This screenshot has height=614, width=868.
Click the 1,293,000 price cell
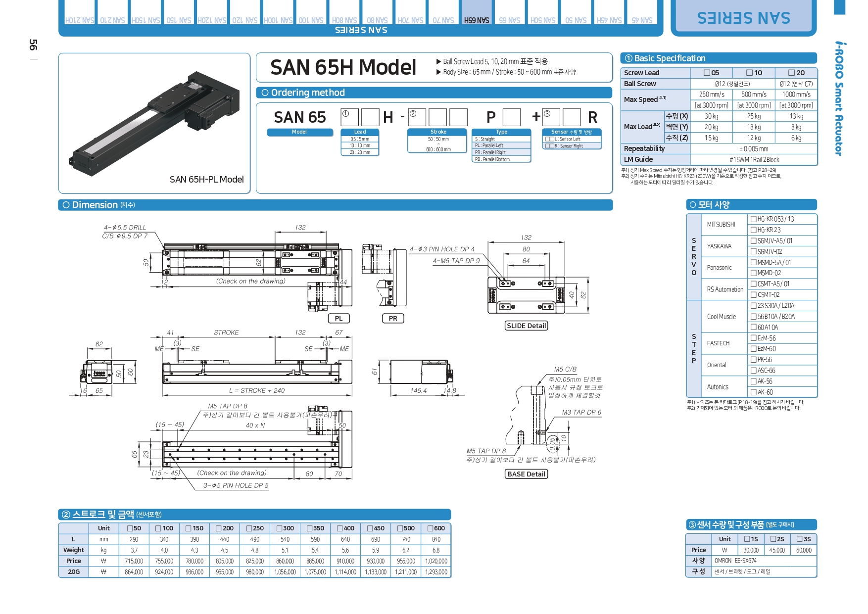(436, 572)
